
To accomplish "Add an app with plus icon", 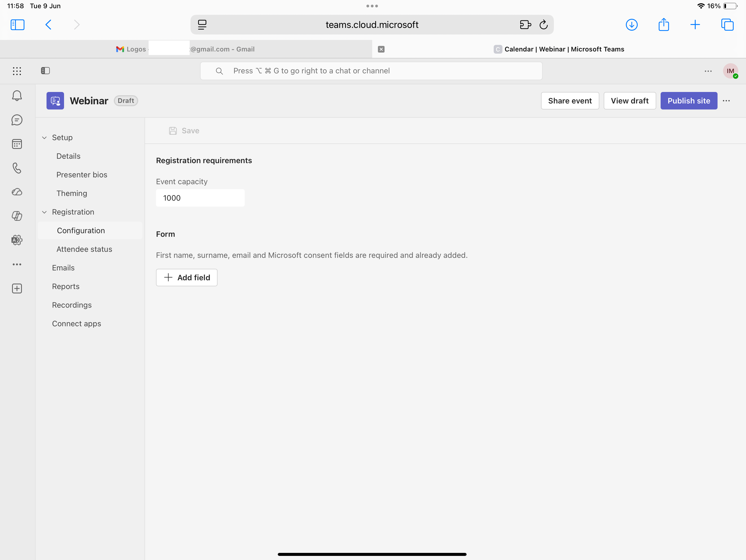I will coord(17,288).
